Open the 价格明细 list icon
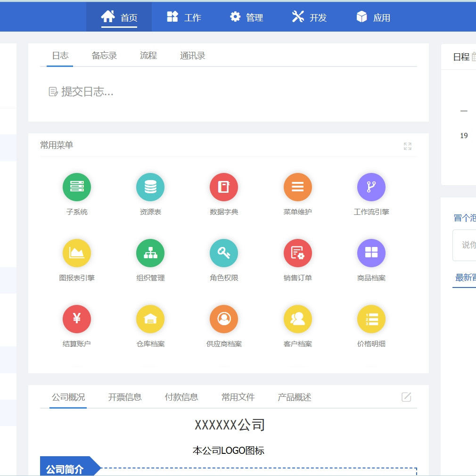 [x=371, y=319]
